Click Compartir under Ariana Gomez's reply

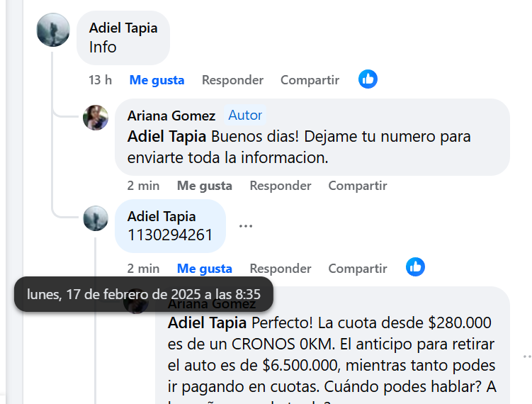[358, 186]
